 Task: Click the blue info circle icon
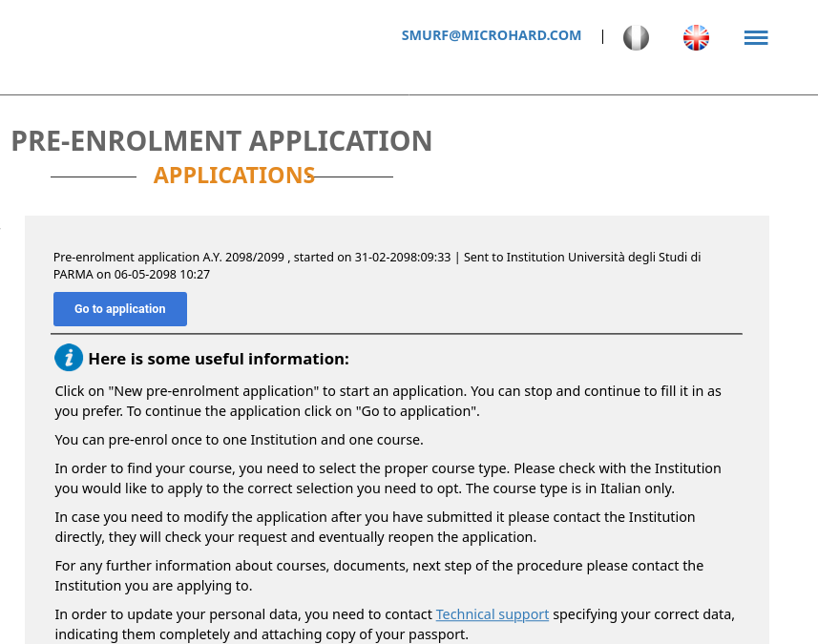point(69,358)
